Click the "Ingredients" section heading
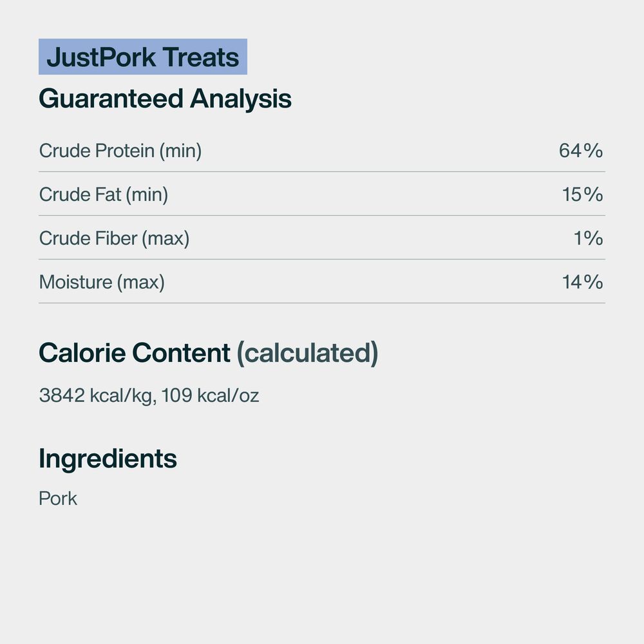Screen dimensions: 644x644 click(x=108, y=459)
